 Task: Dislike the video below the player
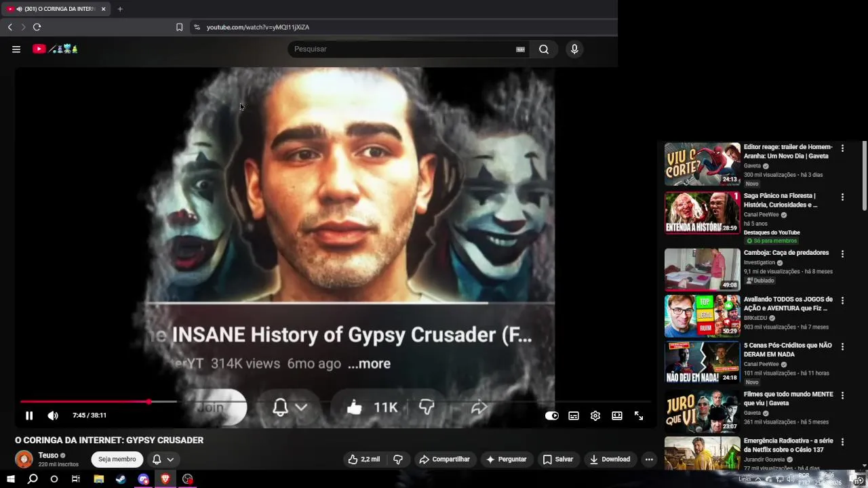(398, 459)
